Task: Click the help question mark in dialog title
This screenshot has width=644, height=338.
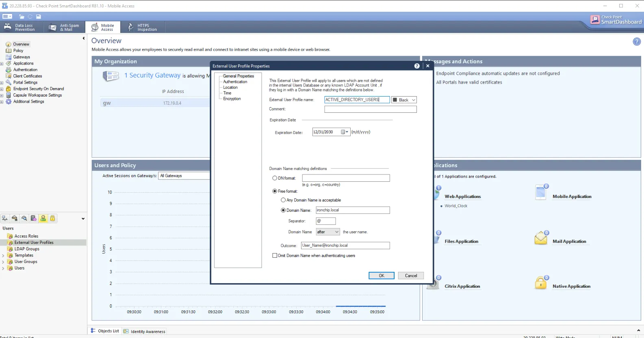Action: click(417, 66)
